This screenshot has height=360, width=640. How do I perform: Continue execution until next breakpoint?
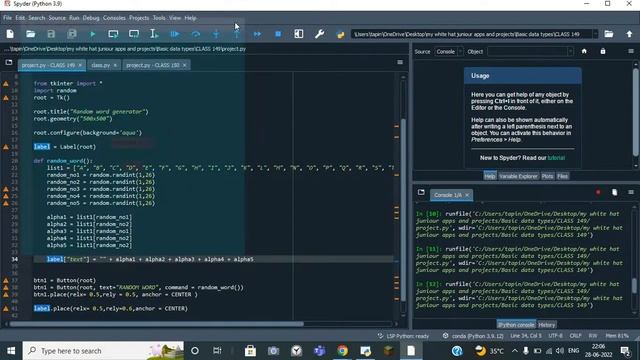tap(258, 34)
